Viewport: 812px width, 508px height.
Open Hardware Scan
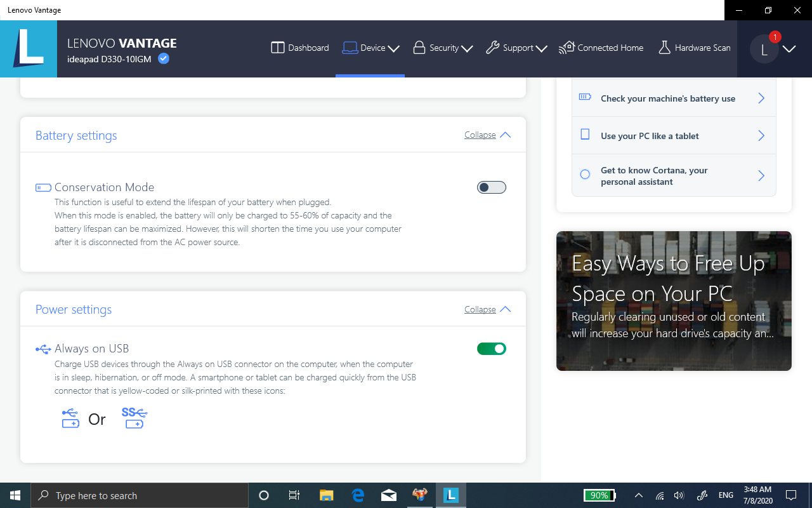[x=694, y=48]
